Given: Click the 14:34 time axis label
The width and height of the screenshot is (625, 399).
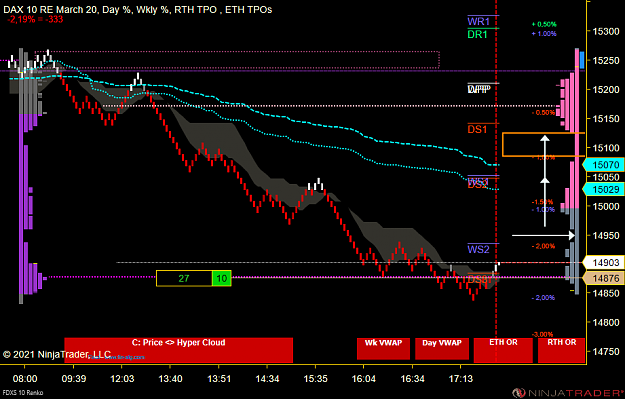Looking at the screenshot, I should click(x=267, y=379).
